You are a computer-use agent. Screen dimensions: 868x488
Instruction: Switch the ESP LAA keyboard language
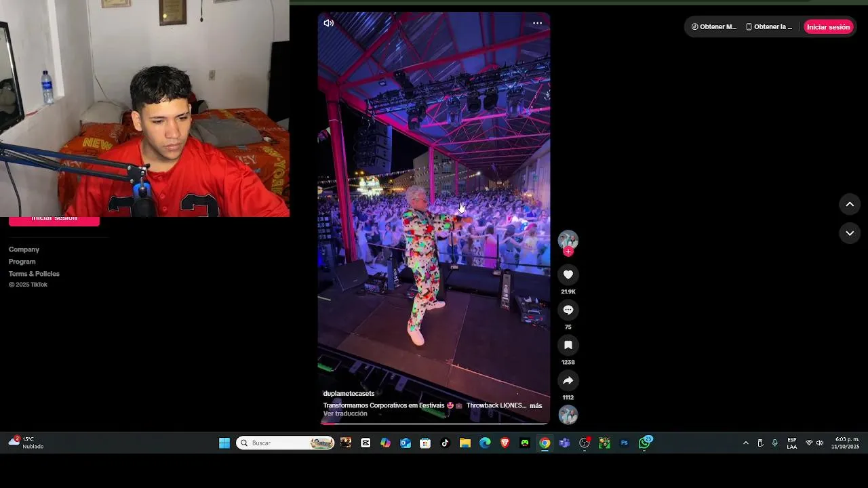792,443
